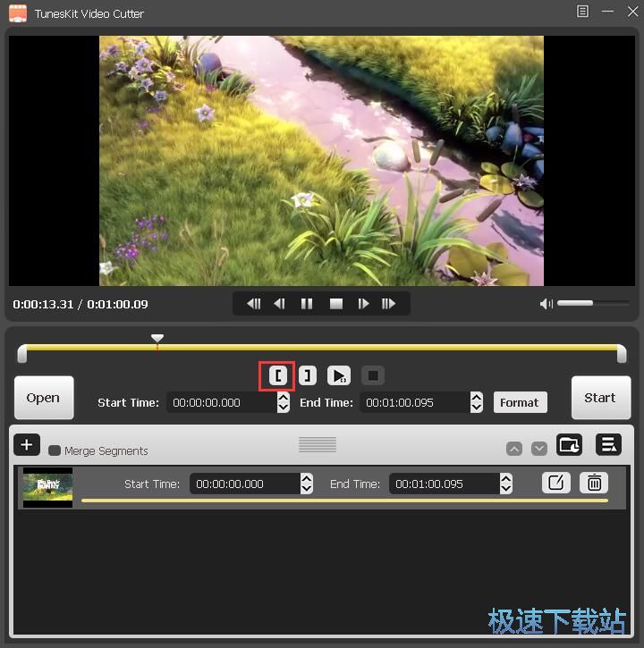Image resolution: width=644 pixels, height=648 pixels.
Task: Click the stop segment preview button
Action: tap(373, 375)
